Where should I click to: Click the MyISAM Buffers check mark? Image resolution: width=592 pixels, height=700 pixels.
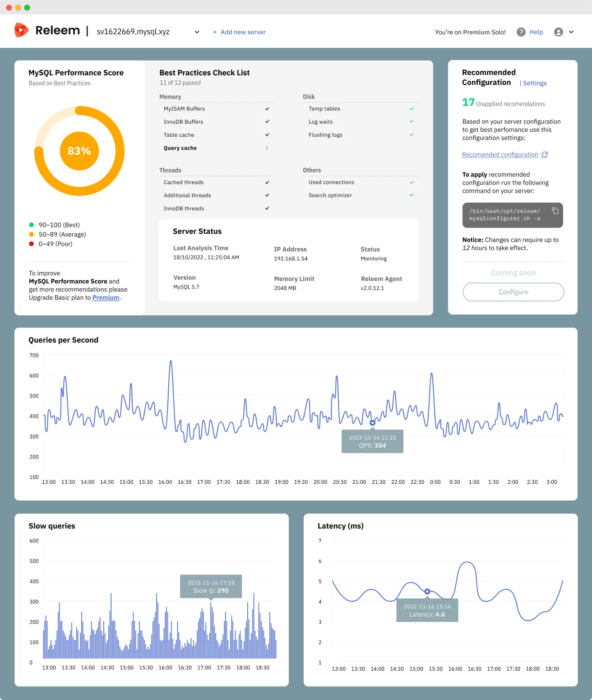click(x=267, y=109)
